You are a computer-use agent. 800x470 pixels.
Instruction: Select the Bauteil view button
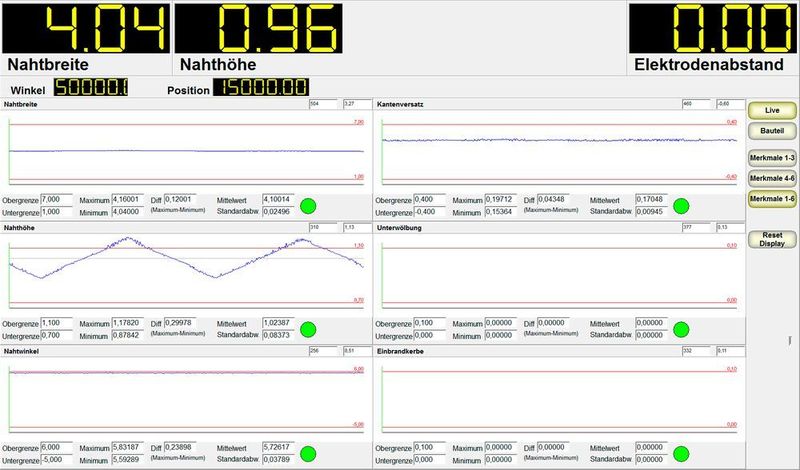tap(772, 131)
